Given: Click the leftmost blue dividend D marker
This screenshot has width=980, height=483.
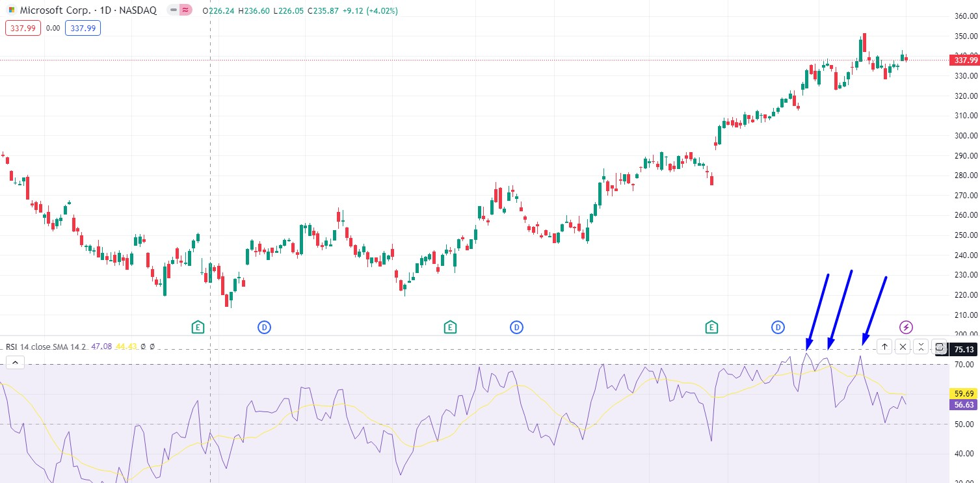Looking at the screenshot, I should point(264,327).
